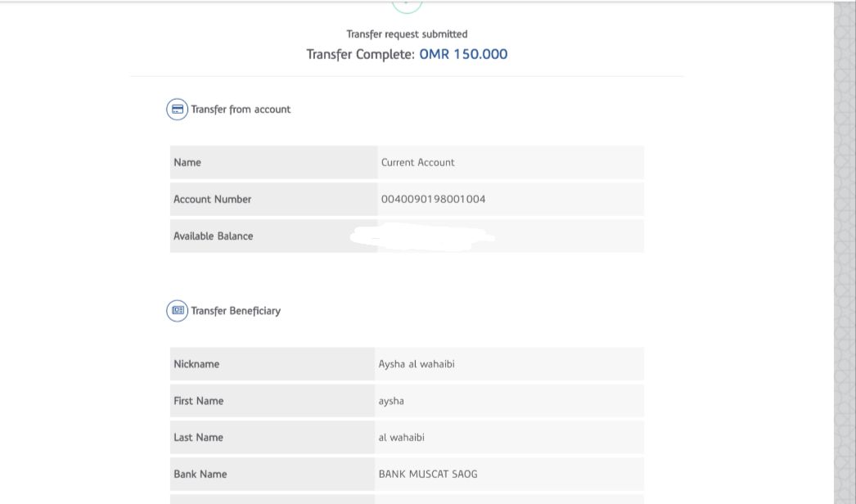Click the 'Available Balance' row label

click(213, 236)
